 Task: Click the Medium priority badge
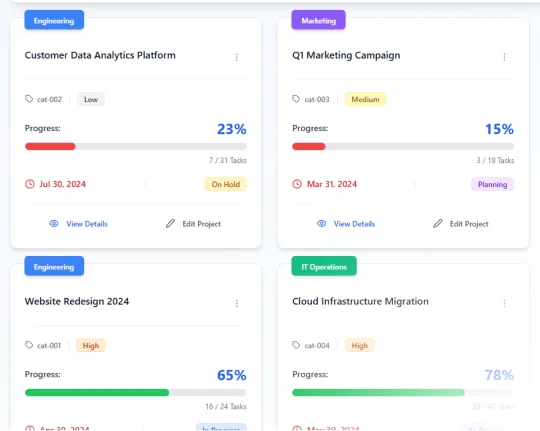coord(365,99)
